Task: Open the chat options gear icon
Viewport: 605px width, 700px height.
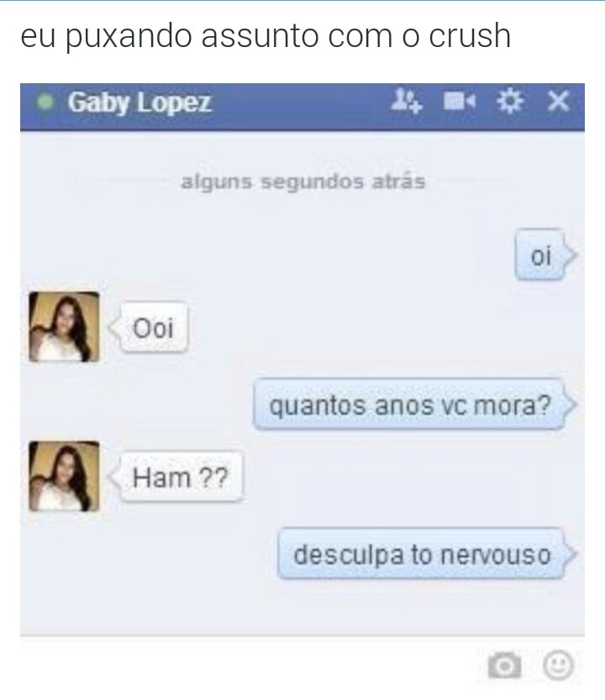Action: pos(509,102)
